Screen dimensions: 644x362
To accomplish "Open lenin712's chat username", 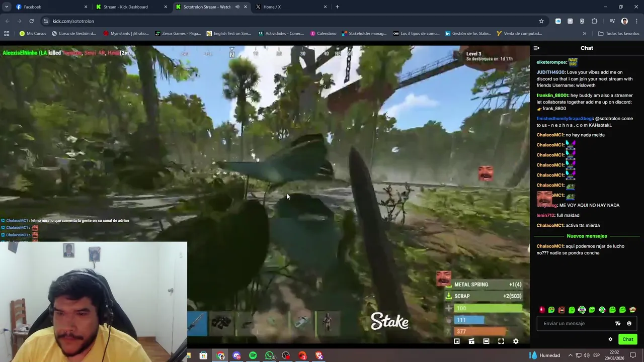I will click(545, 216).
